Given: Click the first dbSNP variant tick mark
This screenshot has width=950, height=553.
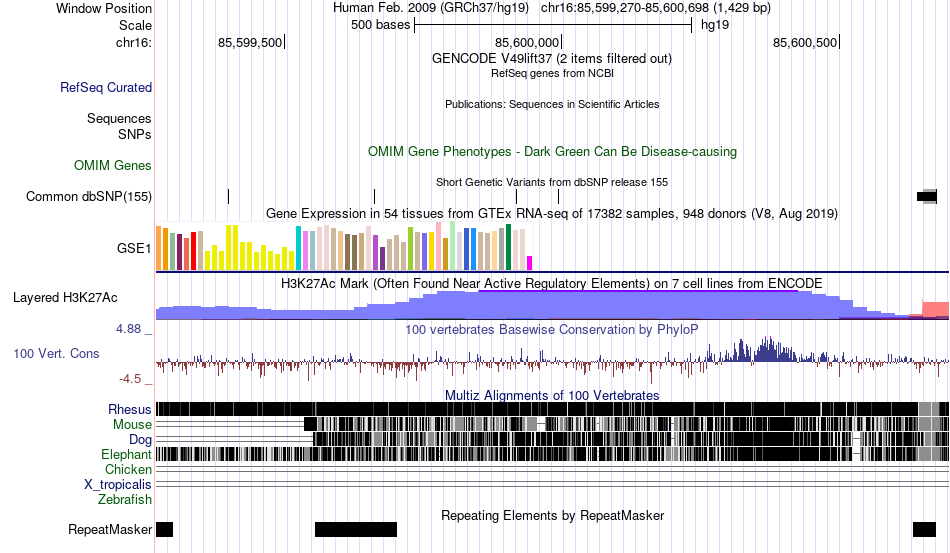Looking at the screenshot, I should pos(228,196).
